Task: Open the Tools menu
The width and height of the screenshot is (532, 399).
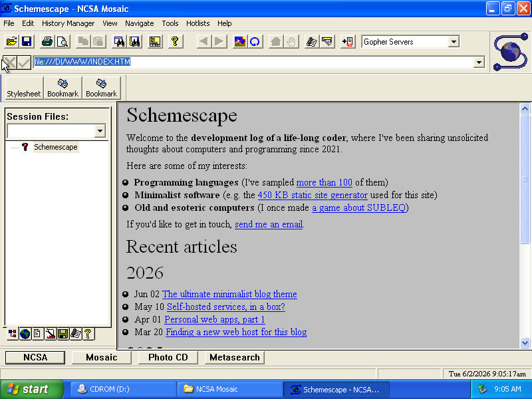Action: click(170, 23)
